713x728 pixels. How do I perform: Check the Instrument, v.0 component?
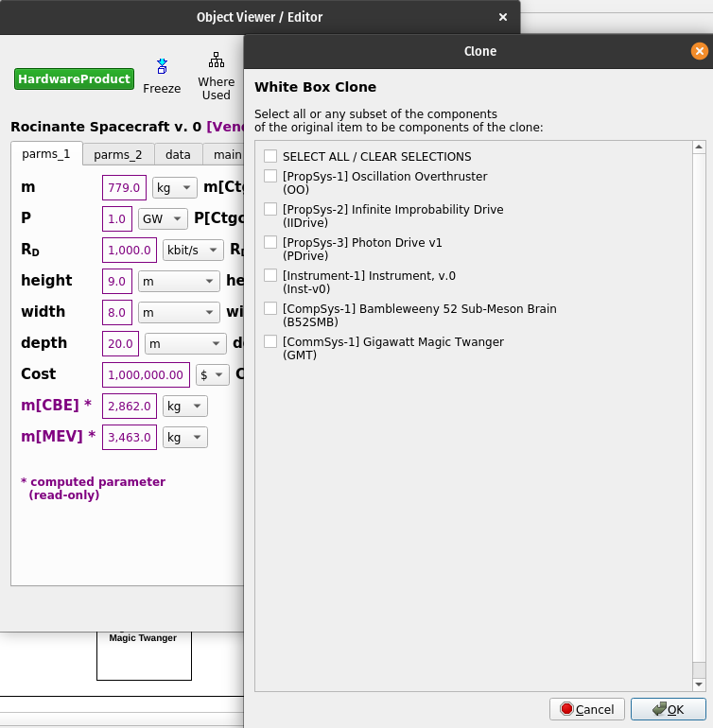pos(270,275)
